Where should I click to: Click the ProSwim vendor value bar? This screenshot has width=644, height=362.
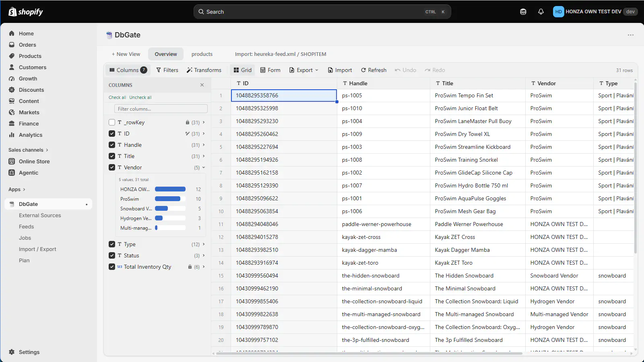(x=170, y=199)
